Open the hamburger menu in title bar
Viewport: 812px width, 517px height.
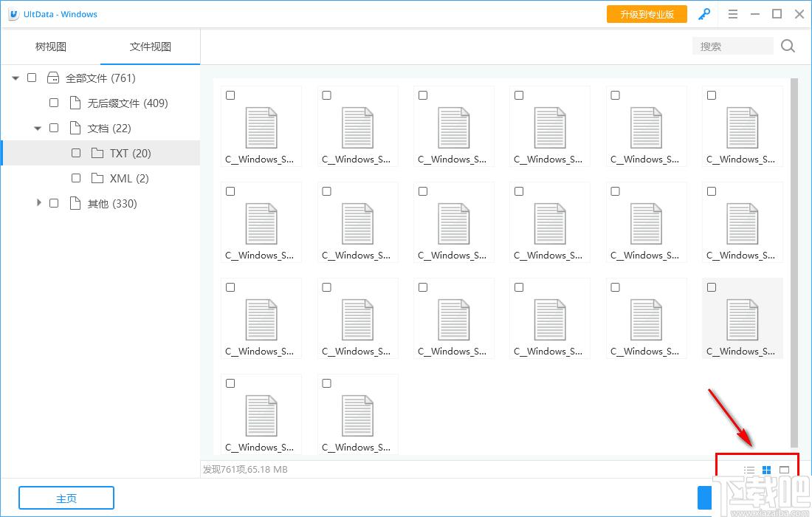pyautogui.click(x=733, y=15)
